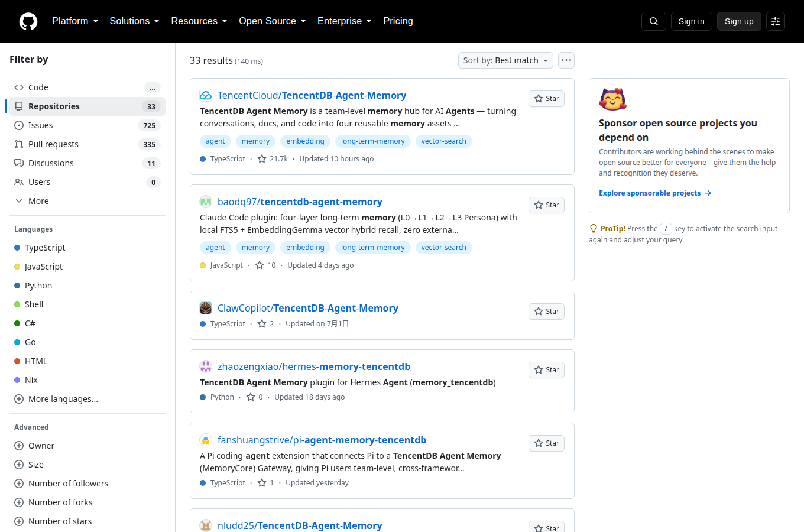The height and width of the screenshot is (532, 804).
Task: Click agent topic tag on baodq97 repo
Action: (215, 248)
